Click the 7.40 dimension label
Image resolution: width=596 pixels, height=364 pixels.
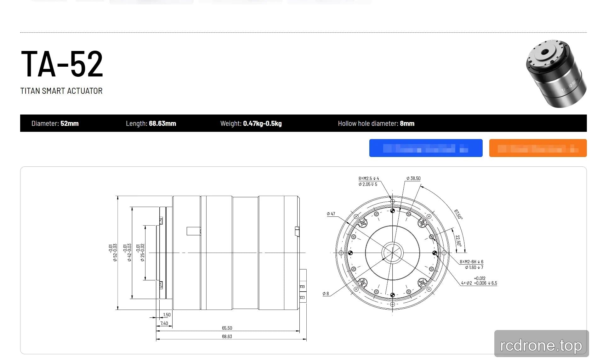(164, 323)
